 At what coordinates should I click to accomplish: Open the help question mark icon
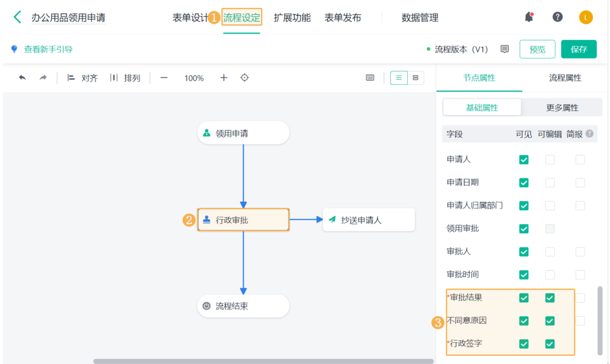(x=558, y=17)
